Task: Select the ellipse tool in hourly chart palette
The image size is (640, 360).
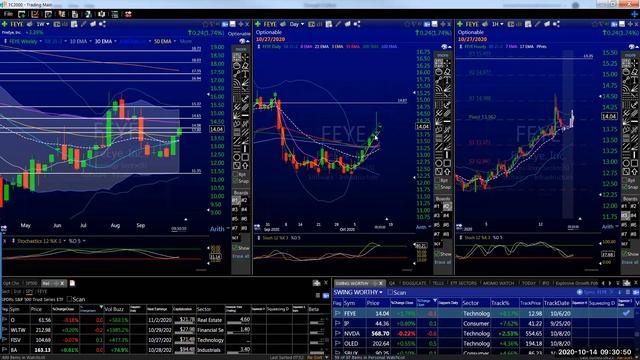Action: click(626, 163)
